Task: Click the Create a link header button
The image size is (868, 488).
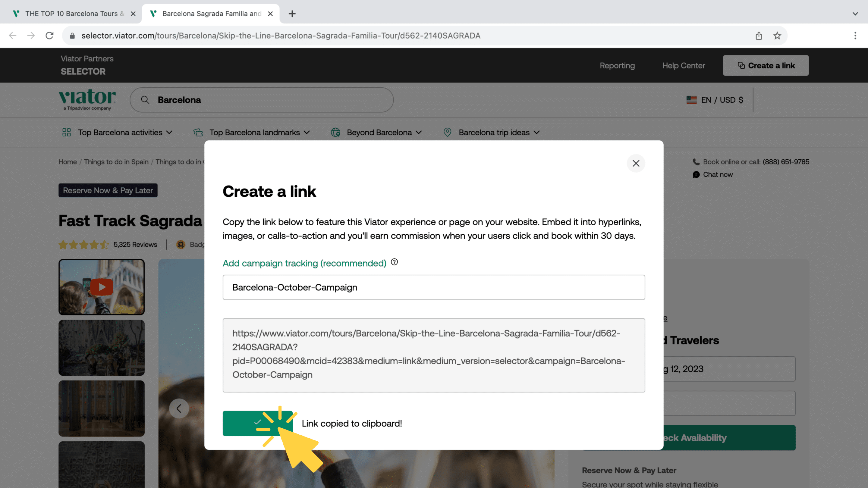Action: point(766,65)
